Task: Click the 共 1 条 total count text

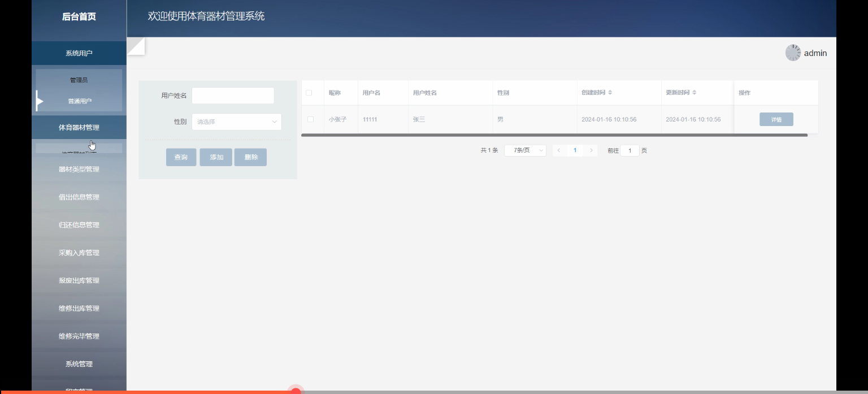Action: [489, 150]
